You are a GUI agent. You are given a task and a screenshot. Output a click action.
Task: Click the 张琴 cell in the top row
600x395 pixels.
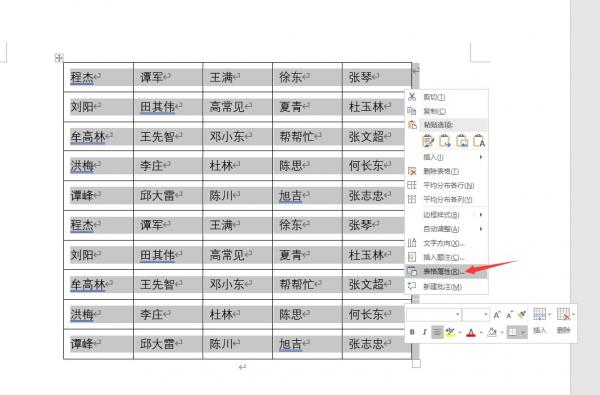point(377,77)
